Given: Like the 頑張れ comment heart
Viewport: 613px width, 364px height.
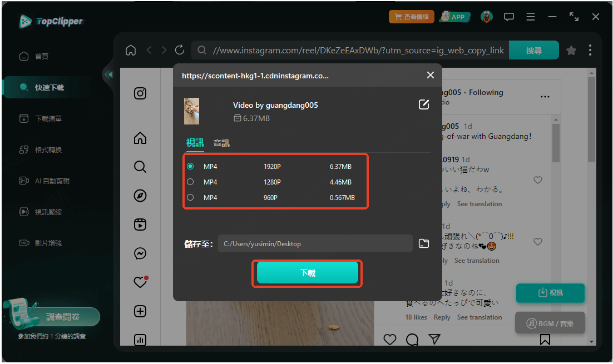Looking at the screenshot, I should (x=538, y=242).
